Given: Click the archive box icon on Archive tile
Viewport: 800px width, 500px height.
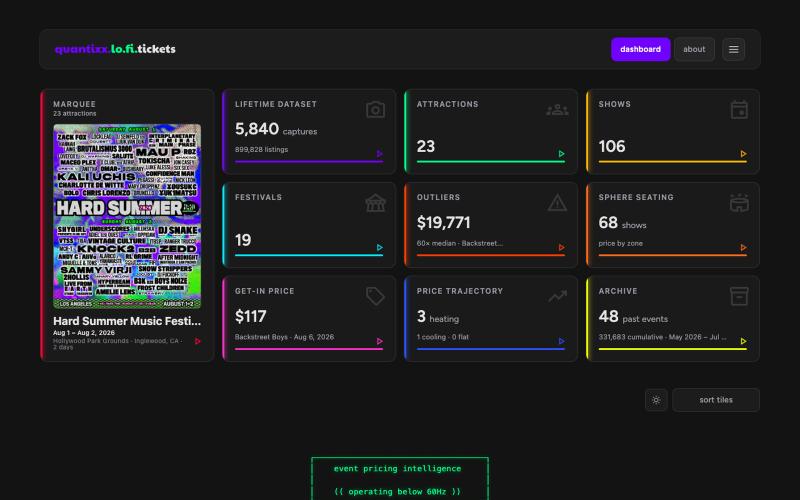Looking at the screenshot, I should [x=739, y=296].
